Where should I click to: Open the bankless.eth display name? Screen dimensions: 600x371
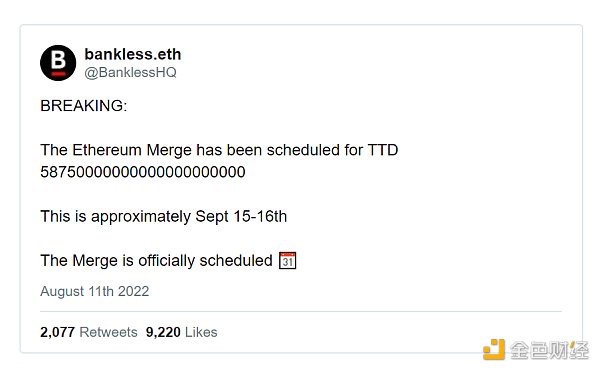(x=132, y=54)
